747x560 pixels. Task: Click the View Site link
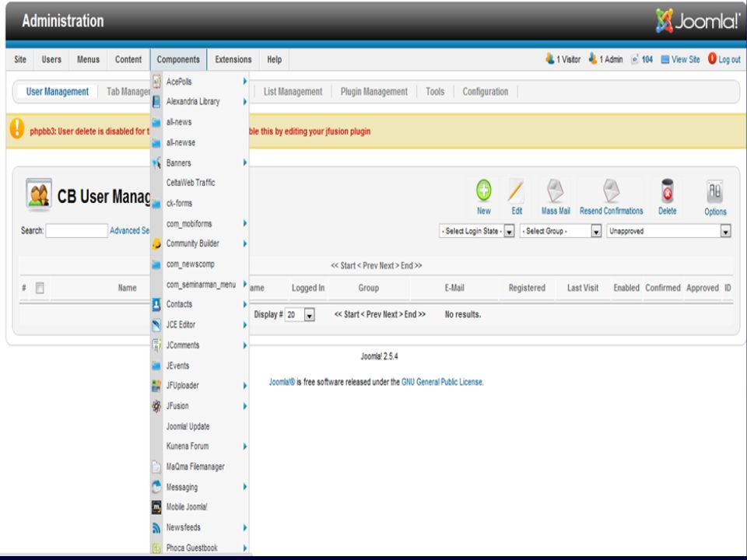point(686,60)
